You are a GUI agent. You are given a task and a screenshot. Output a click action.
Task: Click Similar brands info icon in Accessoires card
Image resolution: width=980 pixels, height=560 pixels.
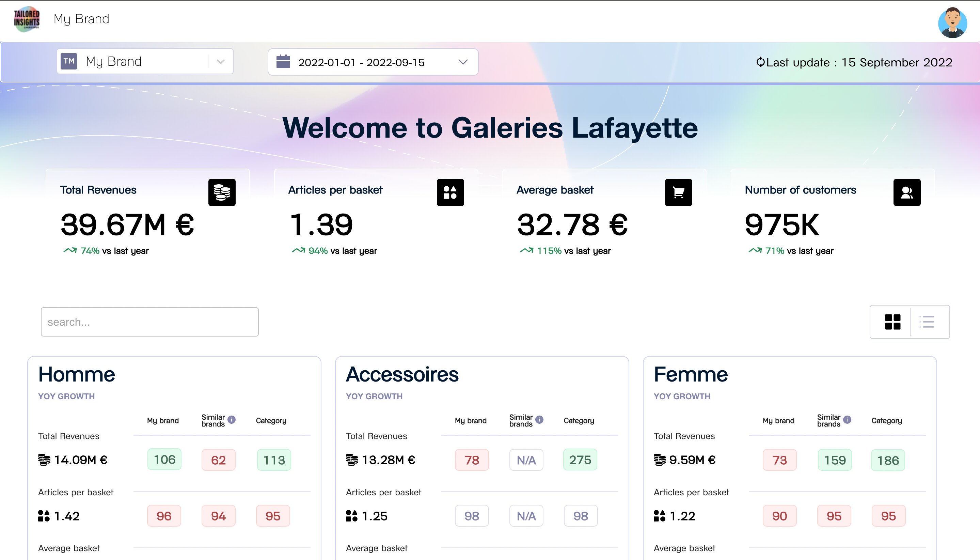tap(539, 419)
